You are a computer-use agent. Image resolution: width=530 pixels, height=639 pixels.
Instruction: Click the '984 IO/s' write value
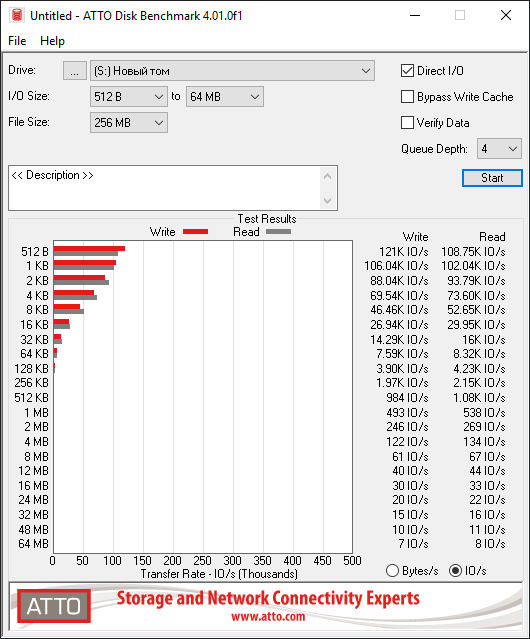(x=407, y=398)
